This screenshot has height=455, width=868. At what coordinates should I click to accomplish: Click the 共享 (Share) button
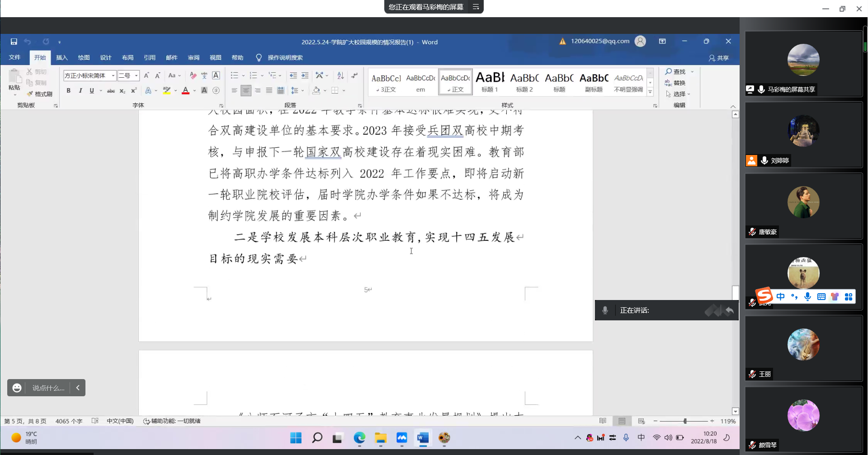(x=718, y=58)
